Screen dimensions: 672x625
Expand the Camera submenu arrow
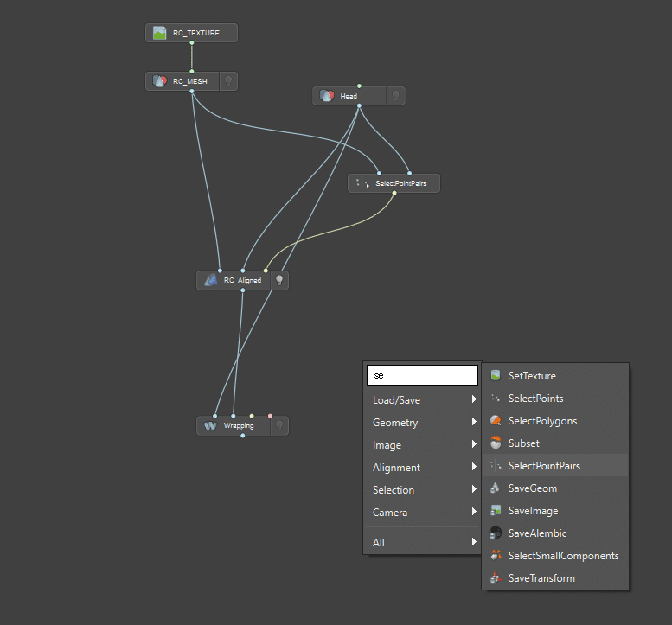(474, 512)
